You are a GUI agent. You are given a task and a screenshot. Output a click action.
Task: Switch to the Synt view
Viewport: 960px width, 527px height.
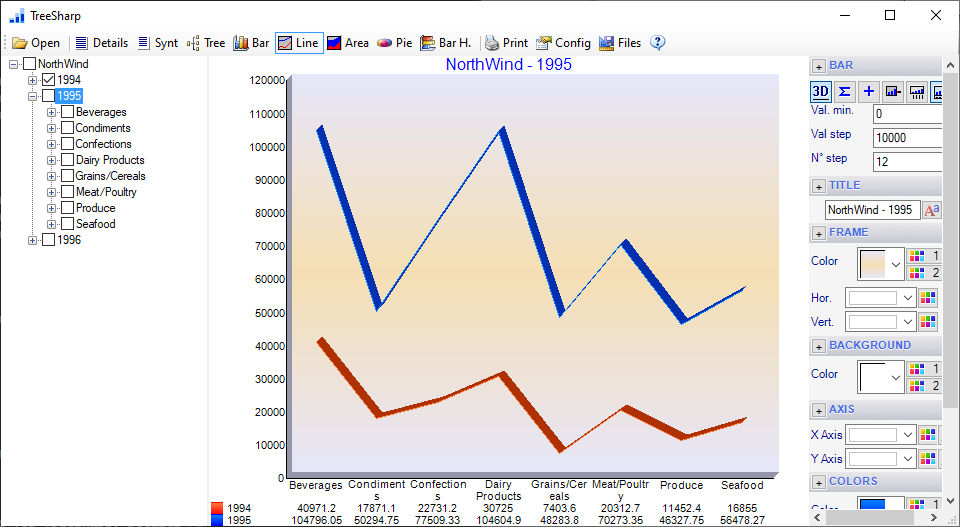158,43
